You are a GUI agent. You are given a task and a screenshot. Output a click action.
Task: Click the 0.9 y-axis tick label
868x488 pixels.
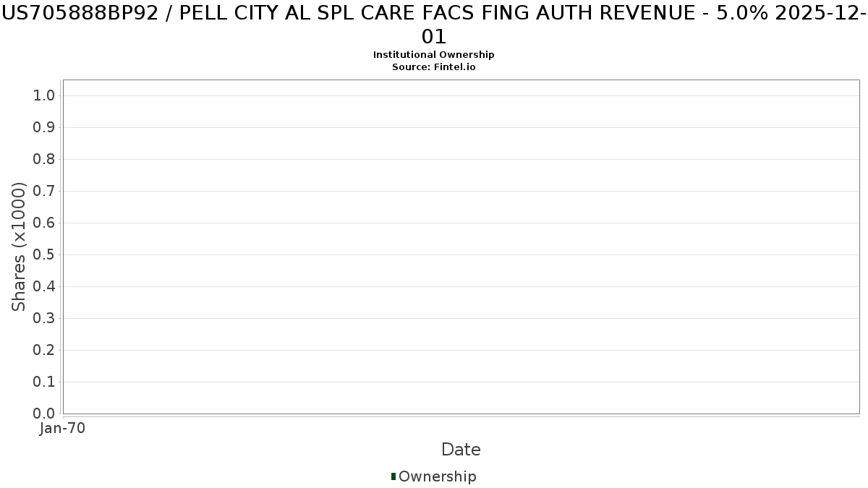pos(45,127)
